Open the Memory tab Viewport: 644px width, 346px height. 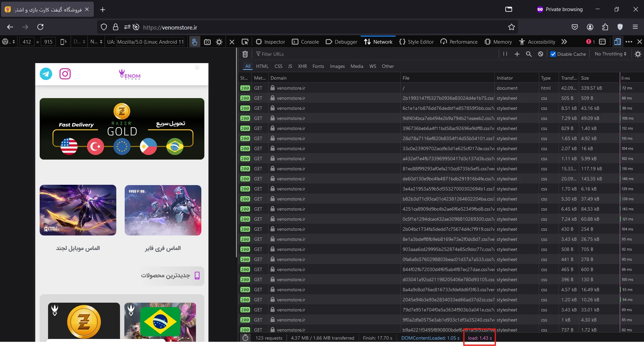[x=498, y=42]
